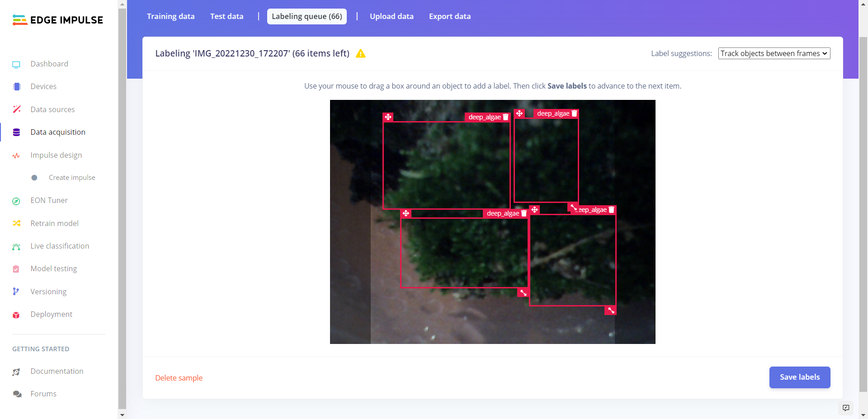Click resize handle of bottom-left bounding box
Viewport: 868px width, 419px height.
pos(523,292)
